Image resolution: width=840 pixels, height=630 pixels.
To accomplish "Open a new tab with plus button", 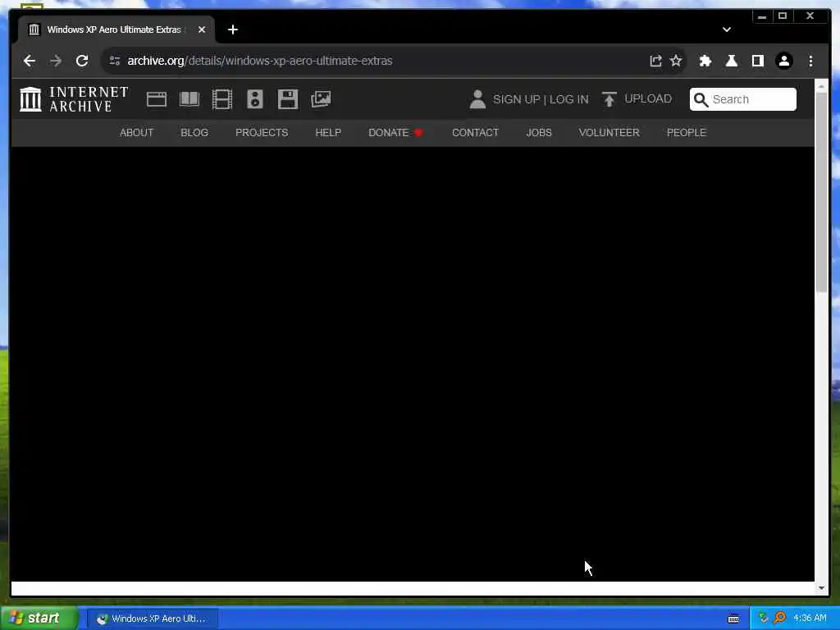I will click(232, 30).
